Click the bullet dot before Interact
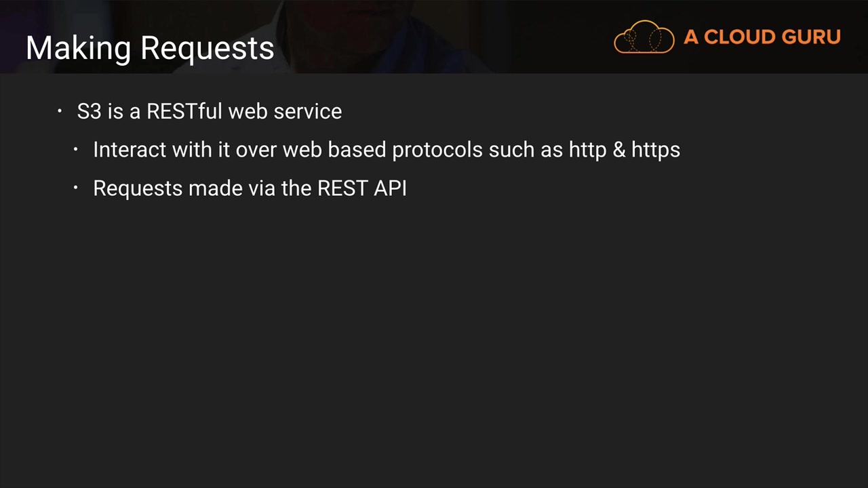 [76, 149]
